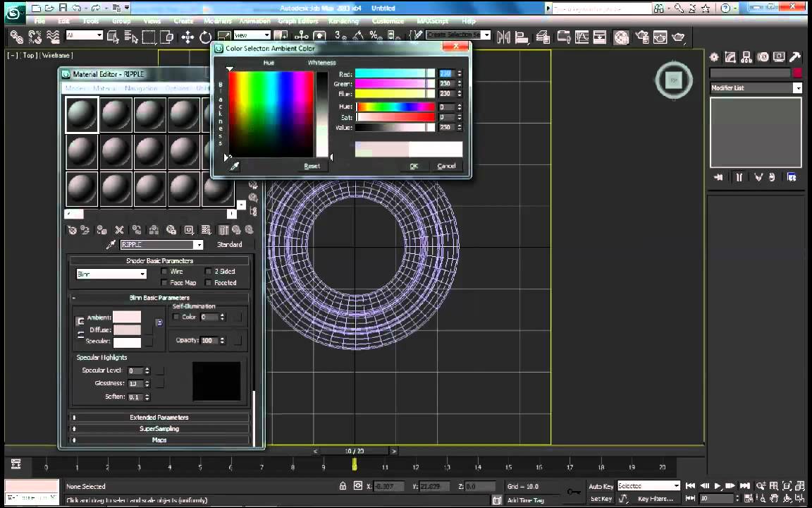This screenshot has width=812, height=508.
Task: Open the Blinn shader type dropdown
Action: [x=111, y=274]
